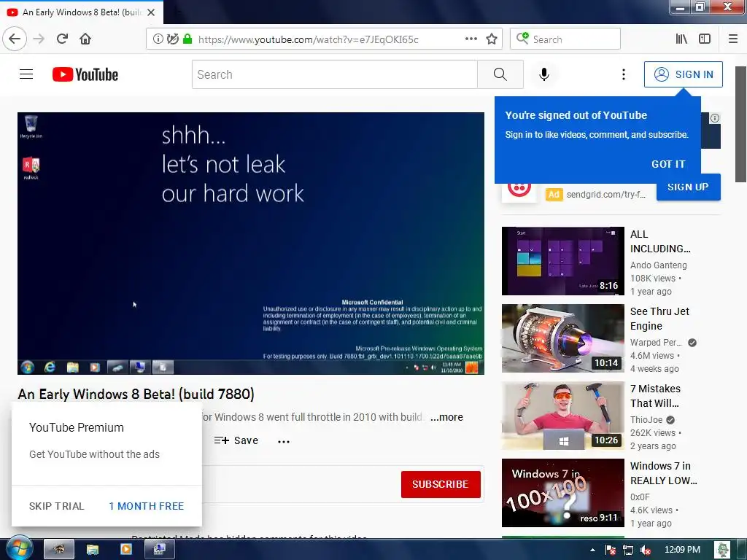Click the YouTube logo
The height and width of the screenshot is (560, 747).
pos(85,74)
